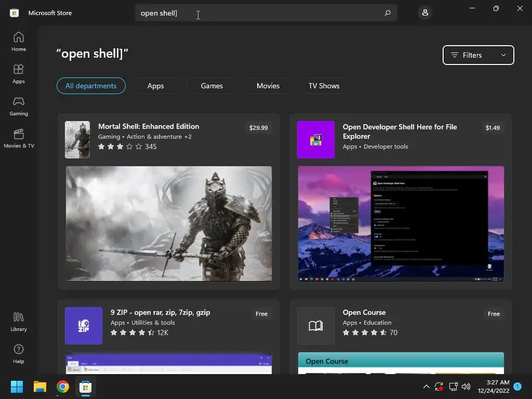Click Open Developer Shell Here purple icon

pos(315,139)
